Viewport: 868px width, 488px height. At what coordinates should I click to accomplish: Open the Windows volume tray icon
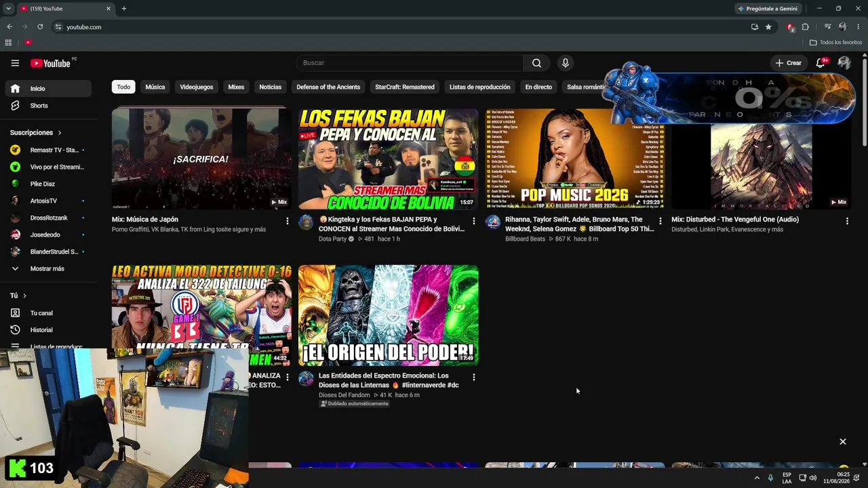(x=812, y=478)
